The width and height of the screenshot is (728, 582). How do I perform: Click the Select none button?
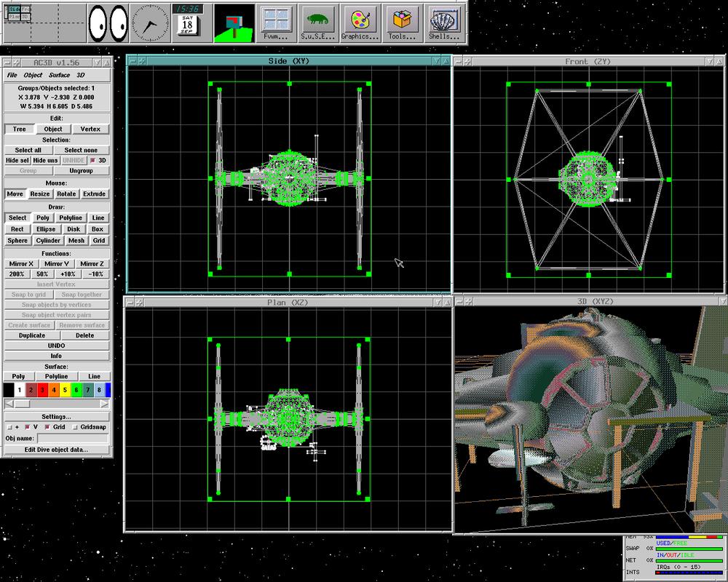point(81,150)
